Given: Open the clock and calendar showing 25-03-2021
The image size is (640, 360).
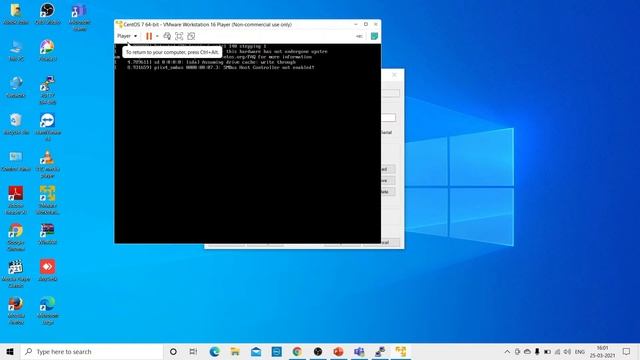Looking at the screenshot, I should point(602,351).
